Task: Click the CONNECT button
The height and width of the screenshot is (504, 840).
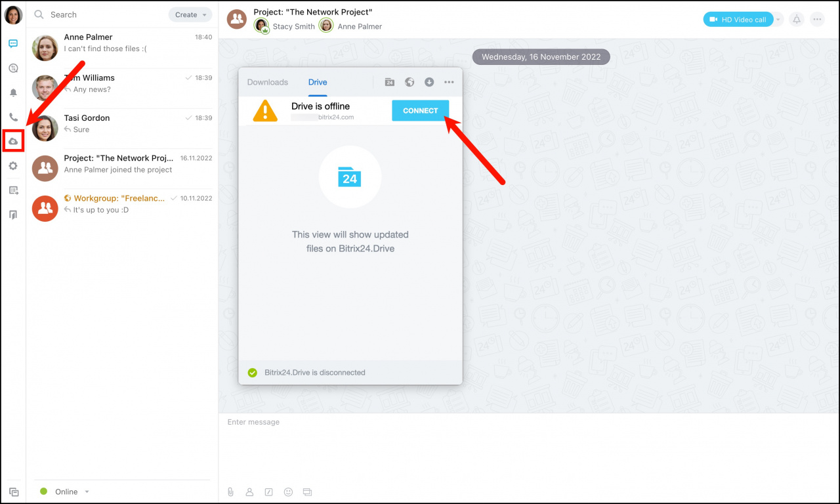Action: [421, 110]
